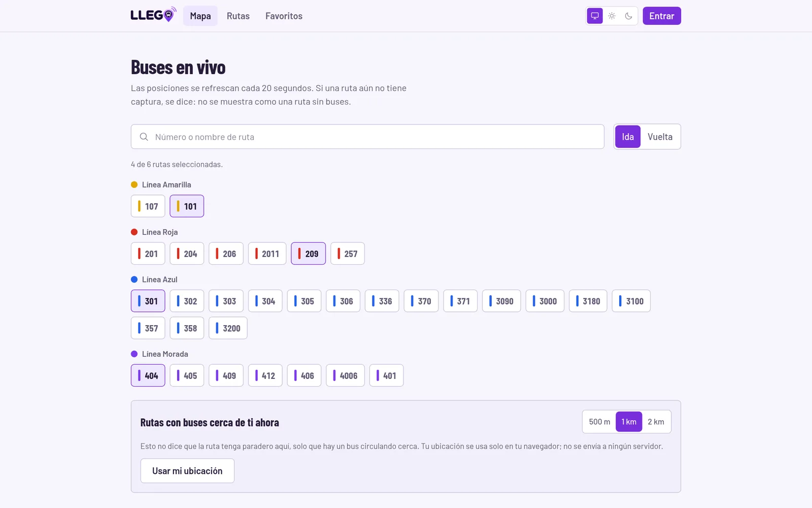Set nearby radius to 2 km
Screen dimensions: 812x508
656,422
